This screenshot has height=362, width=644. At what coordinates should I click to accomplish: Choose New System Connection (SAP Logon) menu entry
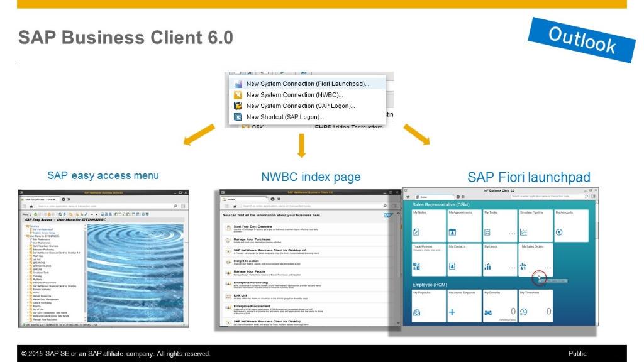[307, 106]
